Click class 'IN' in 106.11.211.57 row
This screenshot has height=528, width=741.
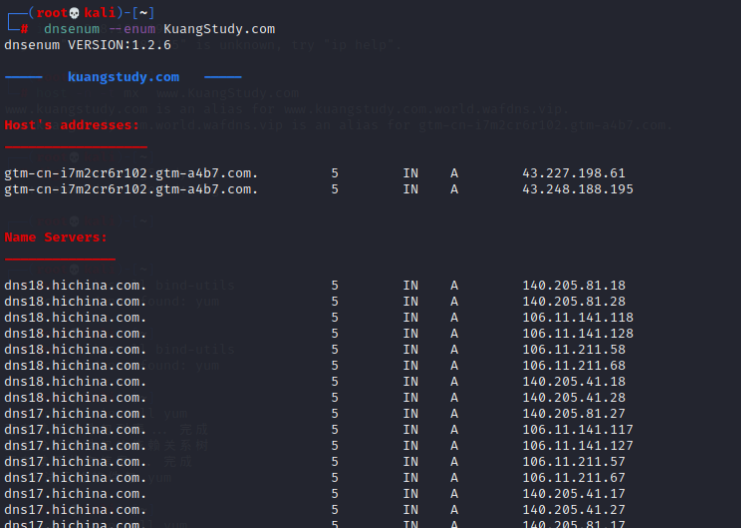411,462
